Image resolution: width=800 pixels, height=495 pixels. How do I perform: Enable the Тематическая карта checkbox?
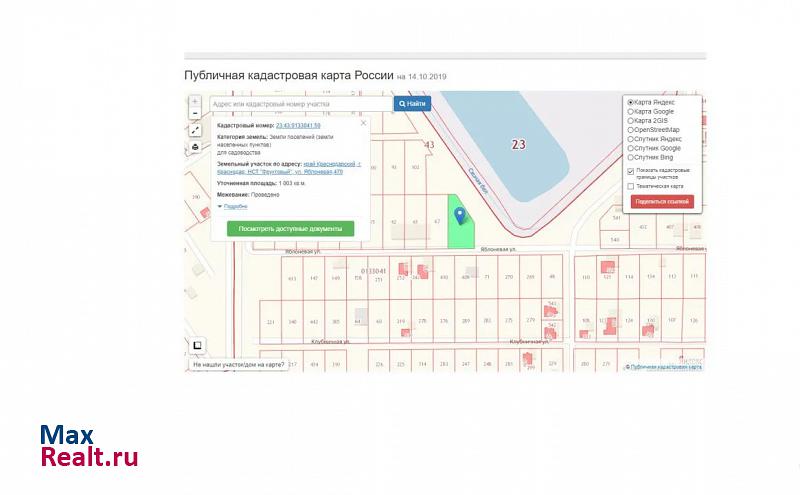click(x=630, y=186)
